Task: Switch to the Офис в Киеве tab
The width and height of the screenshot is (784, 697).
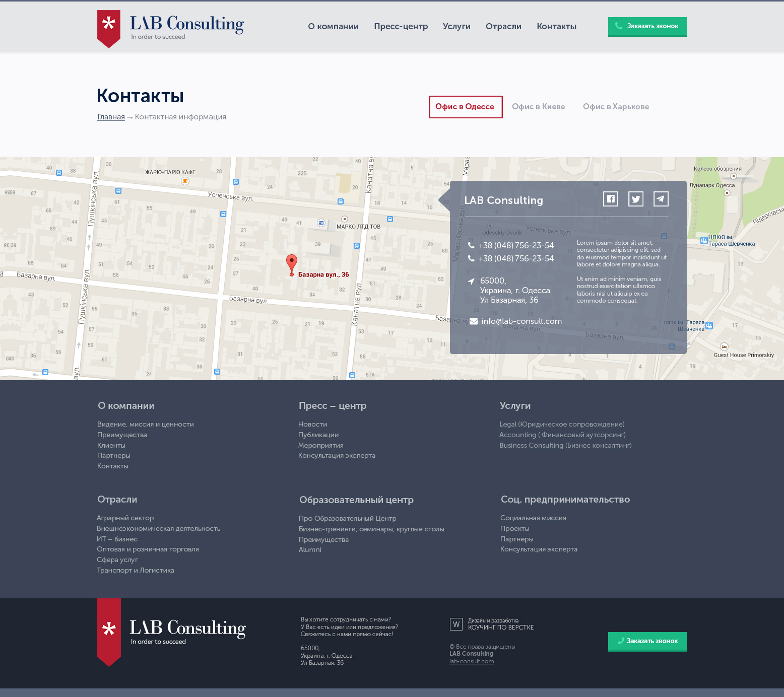Action: (x=539, y=107)
